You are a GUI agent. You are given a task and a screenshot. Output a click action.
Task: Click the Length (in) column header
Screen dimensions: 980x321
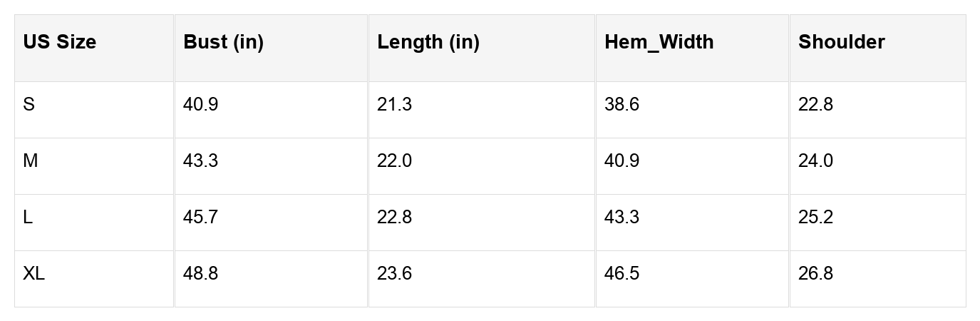click(428, 42)
